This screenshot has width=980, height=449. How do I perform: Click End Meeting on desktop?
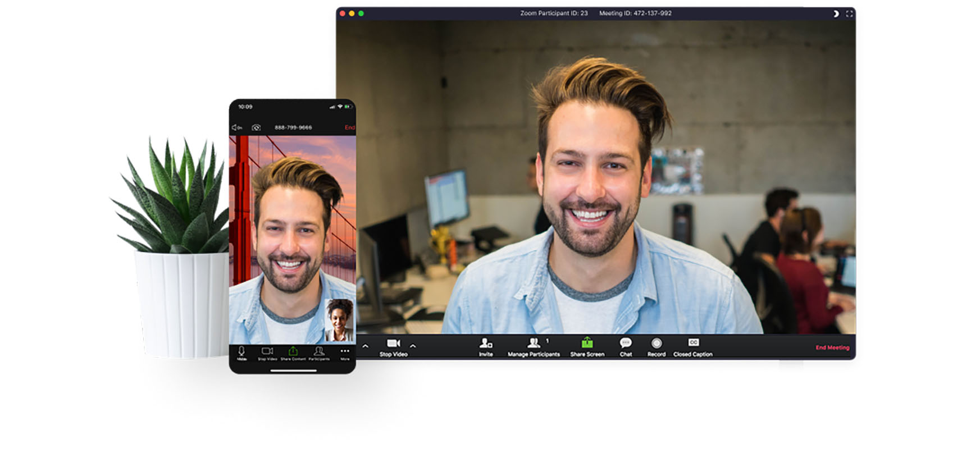tap(832, 347)
